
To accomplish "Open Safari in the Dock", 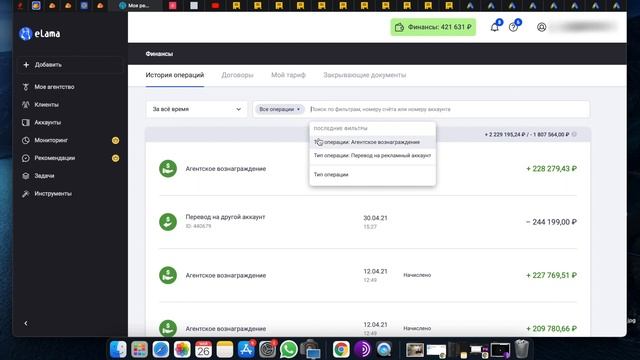I will click(161, 349).
